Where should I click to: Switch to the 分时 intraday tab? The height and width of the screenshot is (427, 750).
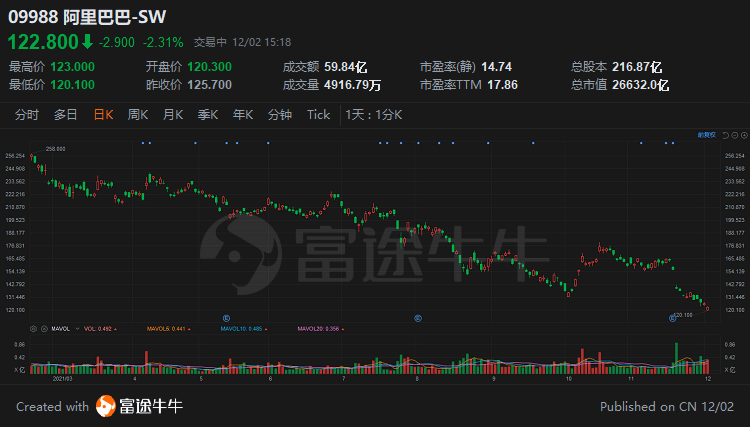[x=27, y=115]
